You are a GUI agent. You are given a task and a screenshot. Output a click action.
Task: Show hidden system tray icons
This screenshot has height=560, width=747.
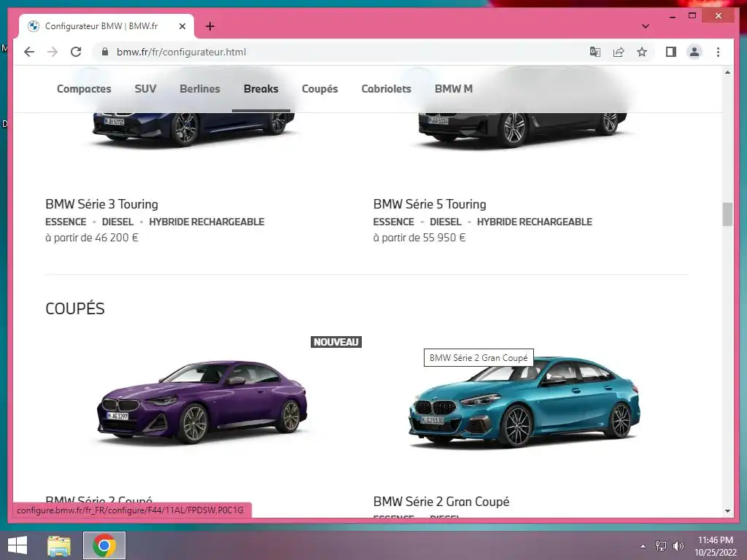click(643, 546)
